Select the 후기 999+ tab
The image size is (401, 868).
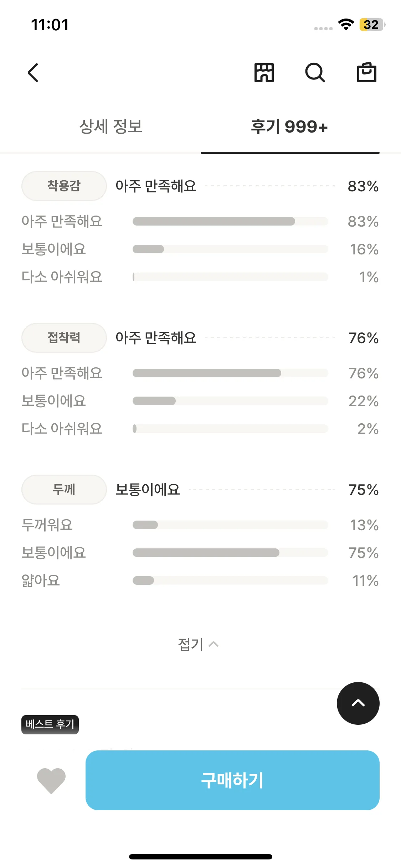point(289,127)
